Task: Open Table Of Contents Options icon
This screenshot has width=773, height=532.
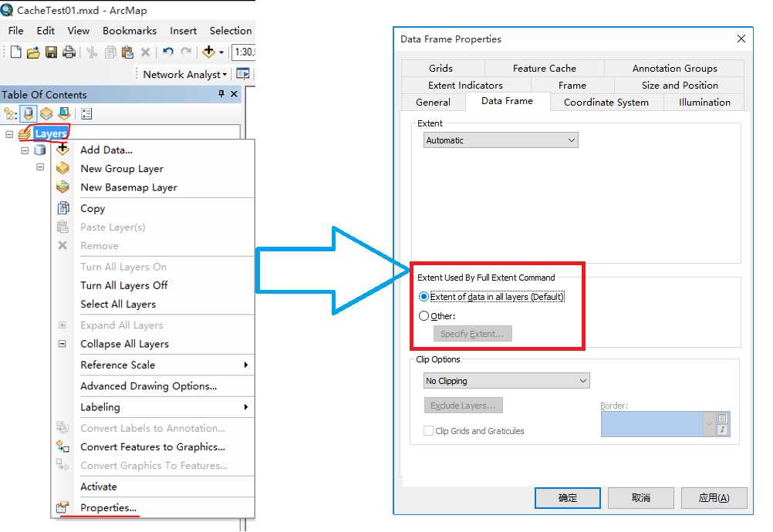Action: 86,114
